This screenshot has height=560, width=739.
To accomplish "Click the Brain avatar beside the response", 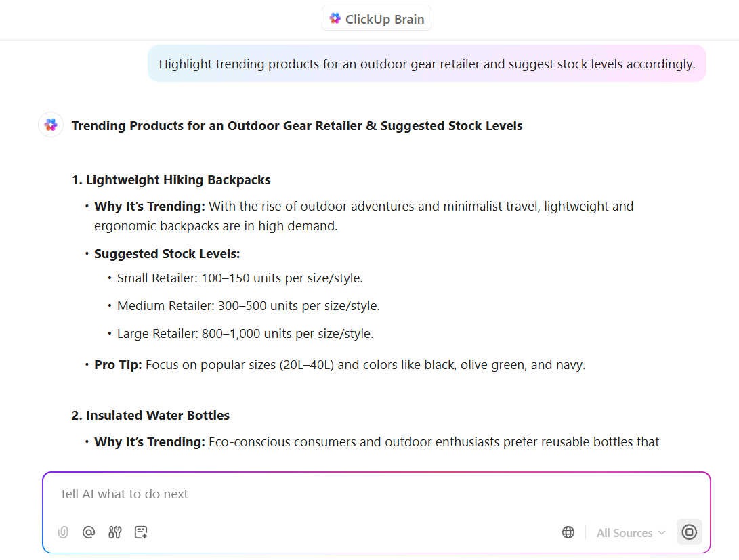I will coord(51,125).
